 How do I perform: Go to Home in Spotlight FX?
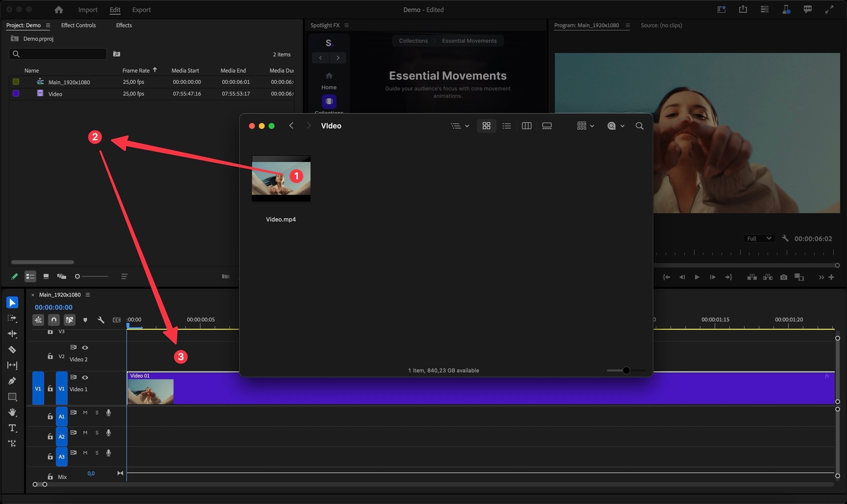(x=329, y=81)
